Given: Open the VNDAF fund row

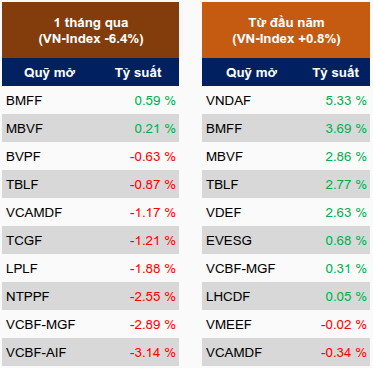Looking at the screenshot, I should point(286,100).
